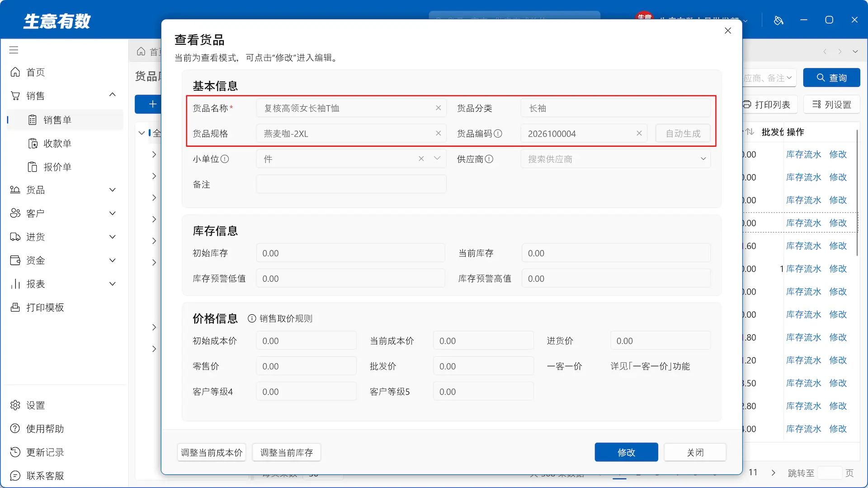Screen dimensions: 868x488
Task: Click the 货品分类 field showing 长袖
Action: point(616,108)
